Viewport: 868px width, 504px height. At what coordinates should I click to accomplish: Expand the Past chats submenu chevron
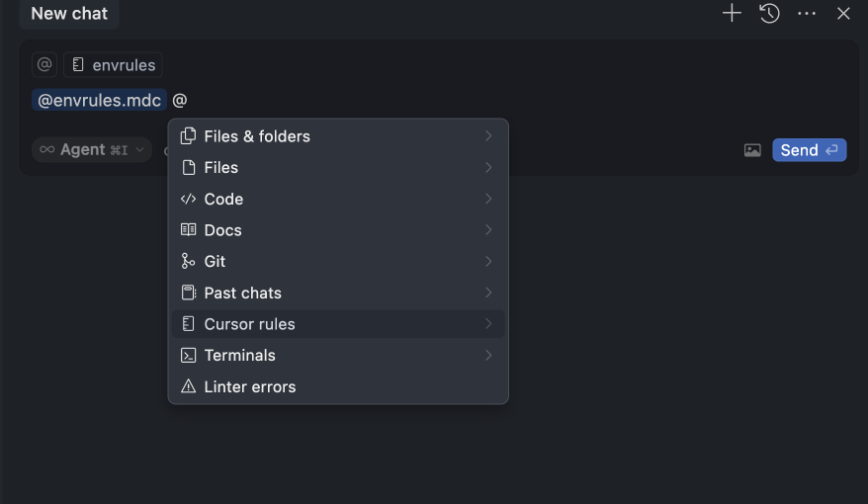click(488, 293)
